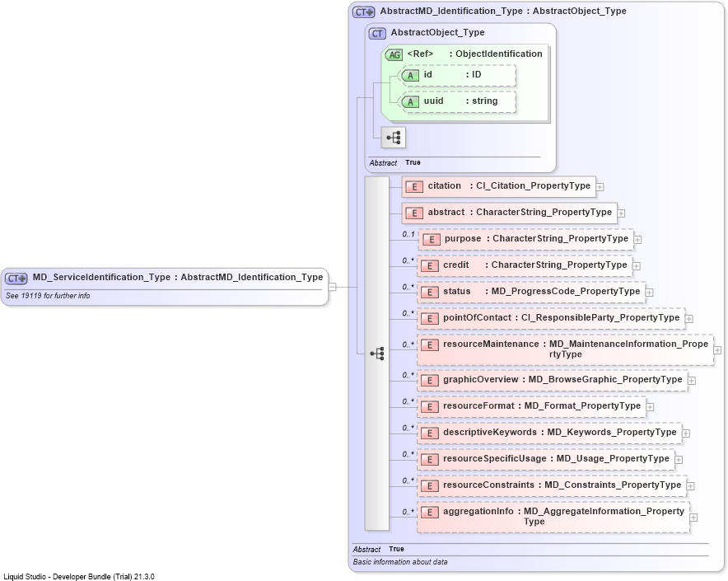This screenshot has width=728, height=581.
Task: Expand the resourceFormat element
Action: click(x=651, y=407)
